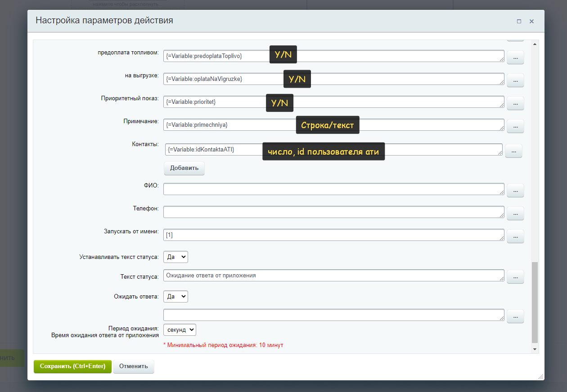Click the '...' button beside Приоритетный показ
Viewport: 567px width, 392px height.
click(x=515, y=103)
